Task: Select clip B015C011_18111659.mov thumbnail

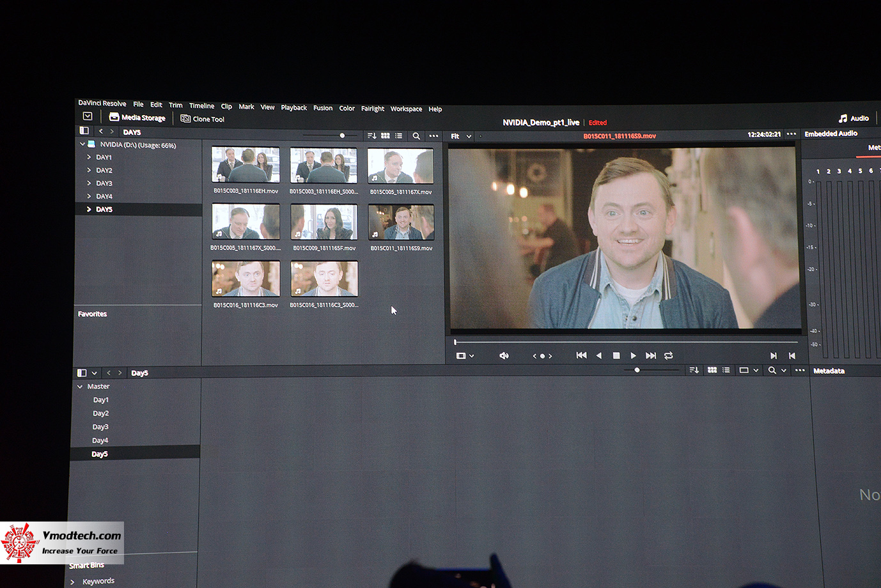Action: [x=401, y=222]
